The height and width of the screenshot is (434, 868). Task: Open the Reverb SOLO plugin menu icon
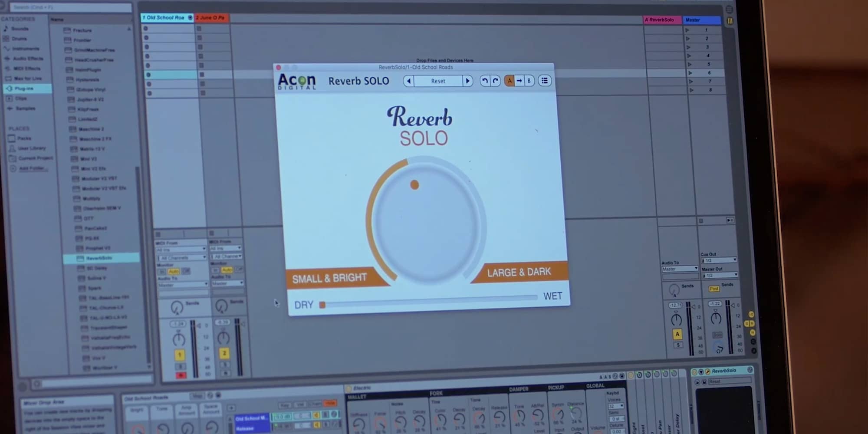point(545,81)
